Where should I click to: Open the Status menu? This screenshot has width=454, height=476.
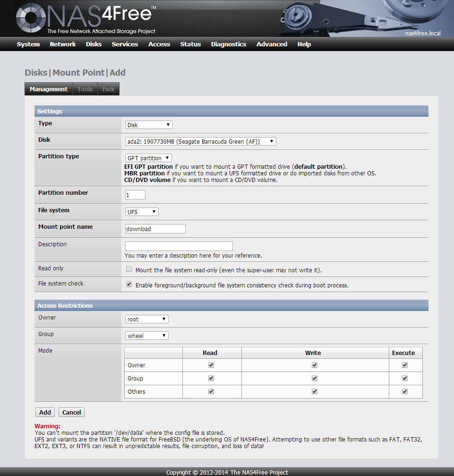pyautogui.click(x=190, y=44)
